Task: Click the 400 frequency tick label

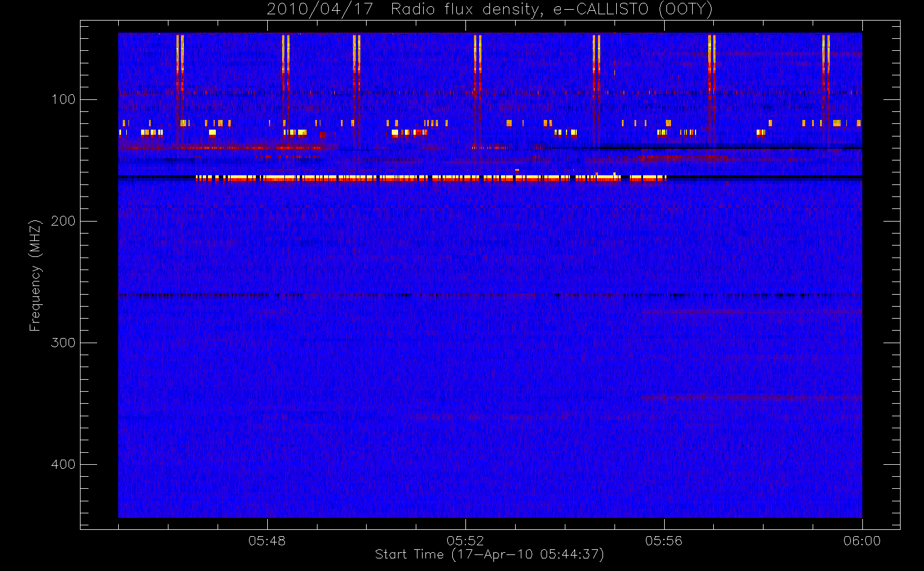Action: tap(63, 464)
